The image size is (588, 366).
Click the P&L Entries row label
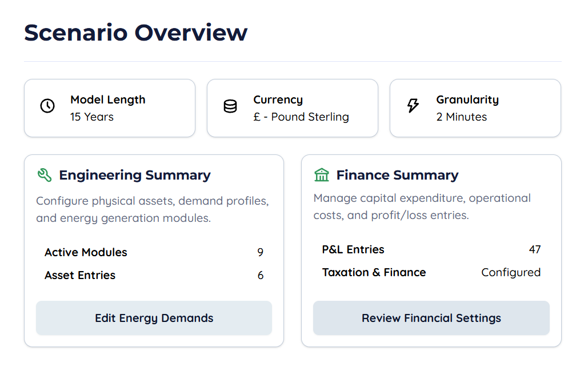(353, 249)
